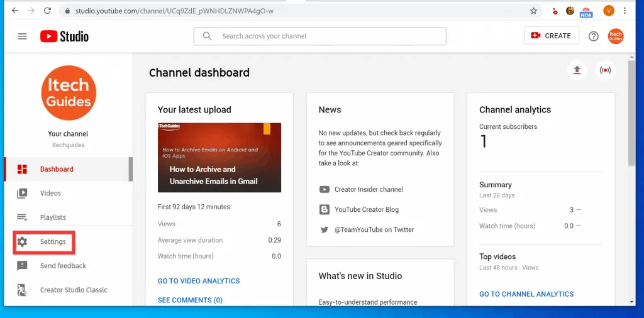Click the Summary Last 28 days text
644x318 pixels.
pyautogui.click(x=497, y=190)
